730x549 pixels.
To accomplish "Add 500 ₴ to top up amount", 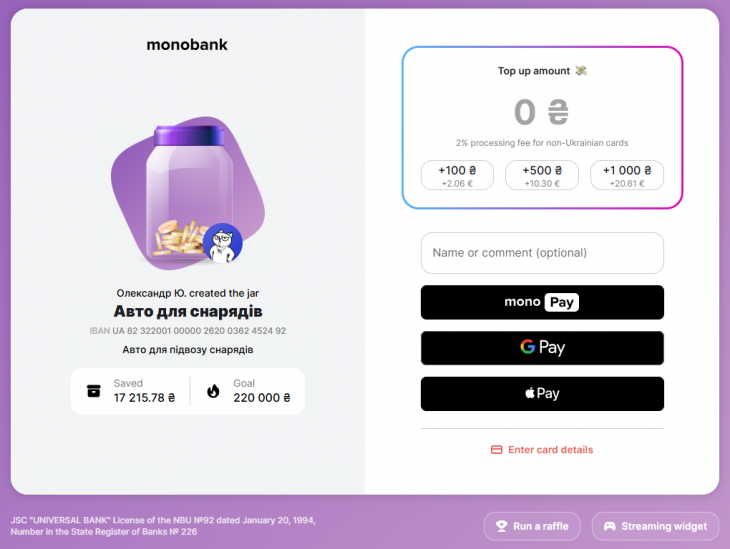I will pos(542,175).
